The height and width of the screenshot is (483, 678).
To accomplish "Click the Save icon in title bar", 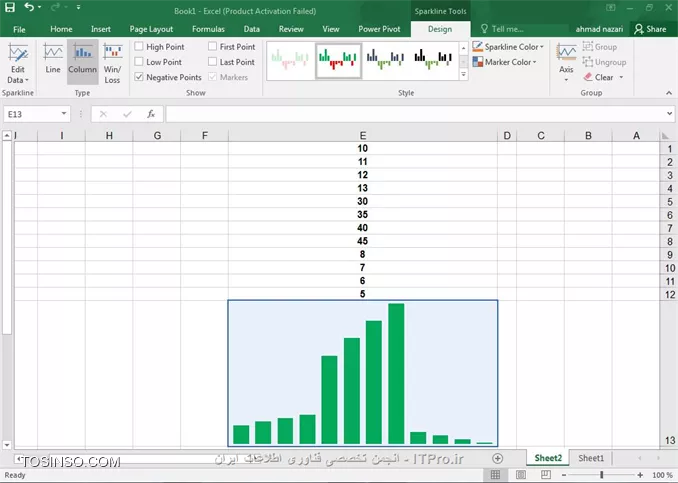I will click(11, 8).
